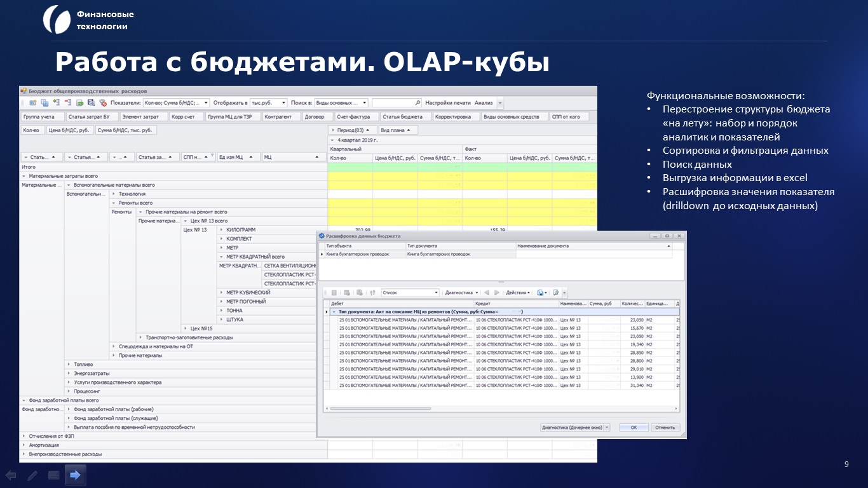The width and height of the screenshot is (868, 488).
Task: Click the СПП от кого field button
Action: tap(569, 117)
